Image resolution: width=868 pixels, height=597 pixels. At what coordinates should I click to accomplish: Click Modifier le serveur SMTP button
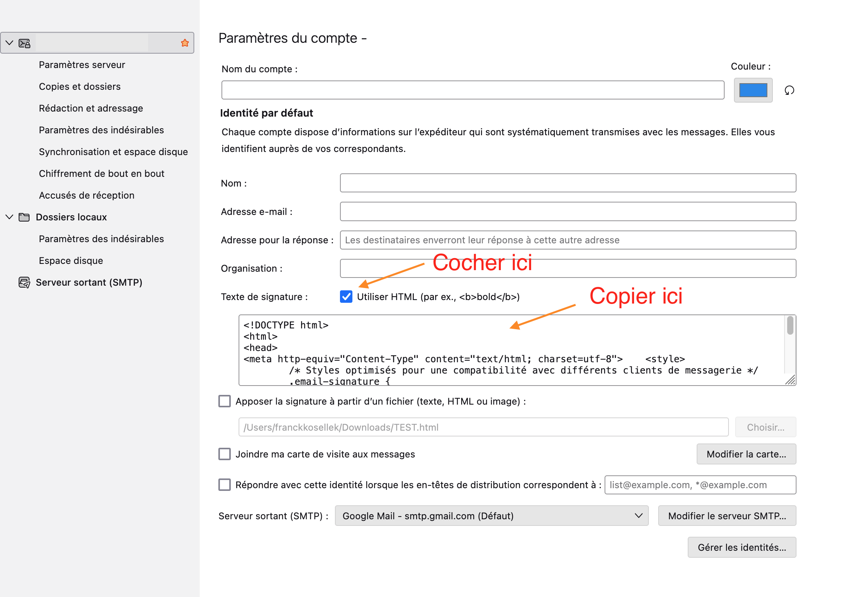point(727,516)
